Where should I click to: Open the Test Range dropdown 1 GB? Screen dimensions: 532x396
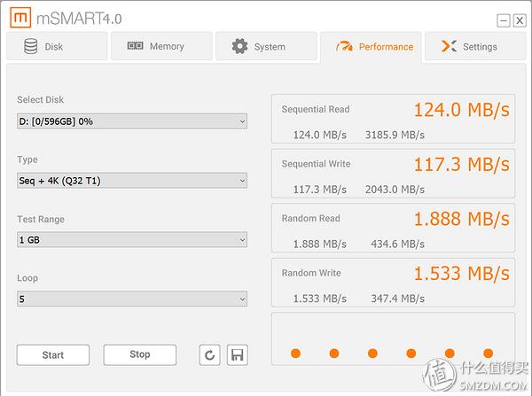coord(132,240)
